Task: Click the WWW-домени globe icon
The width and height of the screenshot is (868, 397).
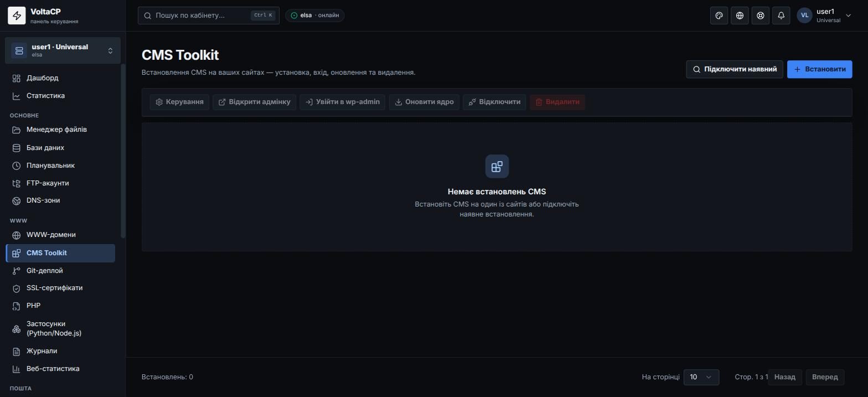Action: tap(17, 235)
